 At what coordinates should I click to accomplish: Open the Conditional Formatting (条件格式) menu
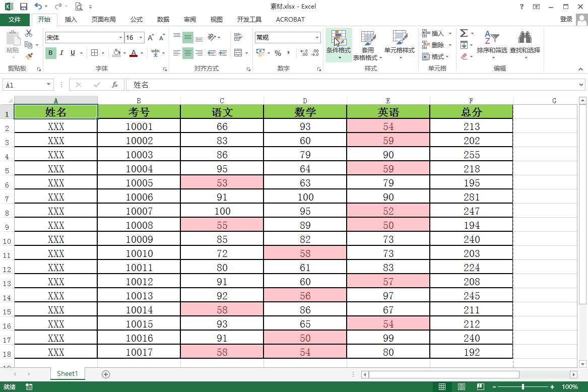tap(338, 44)
